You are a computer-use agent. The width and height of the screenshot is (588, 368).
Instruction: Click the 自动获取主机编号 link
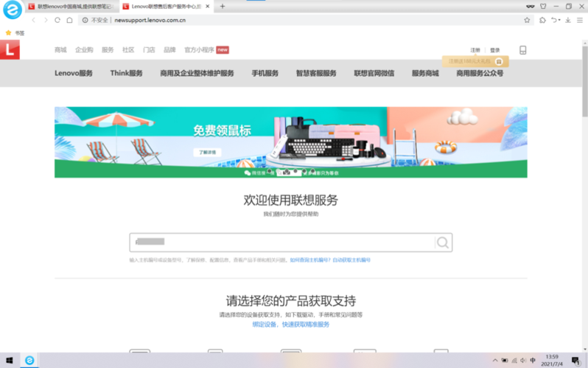click(x=351, y=260)
